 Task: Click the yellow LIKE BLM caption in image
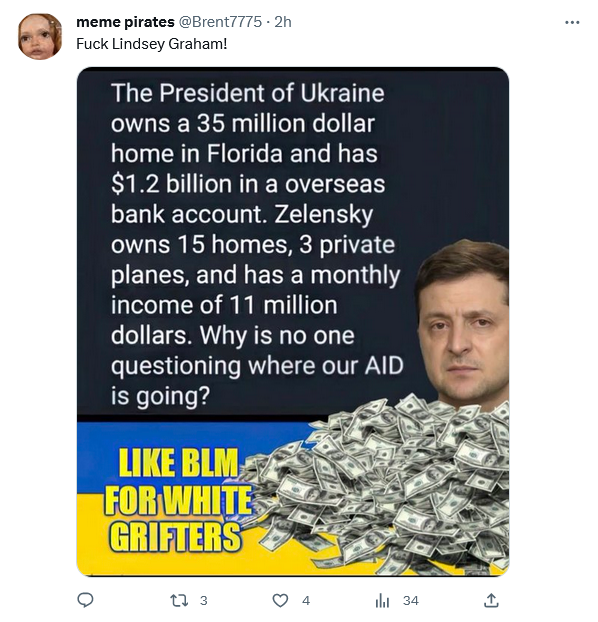pos(177,499)
